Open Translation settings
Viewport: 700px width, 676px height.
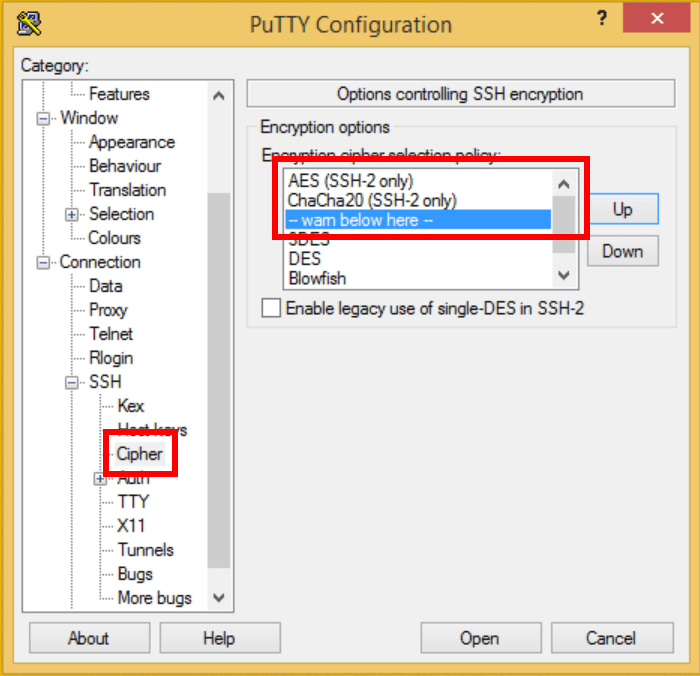128,190
